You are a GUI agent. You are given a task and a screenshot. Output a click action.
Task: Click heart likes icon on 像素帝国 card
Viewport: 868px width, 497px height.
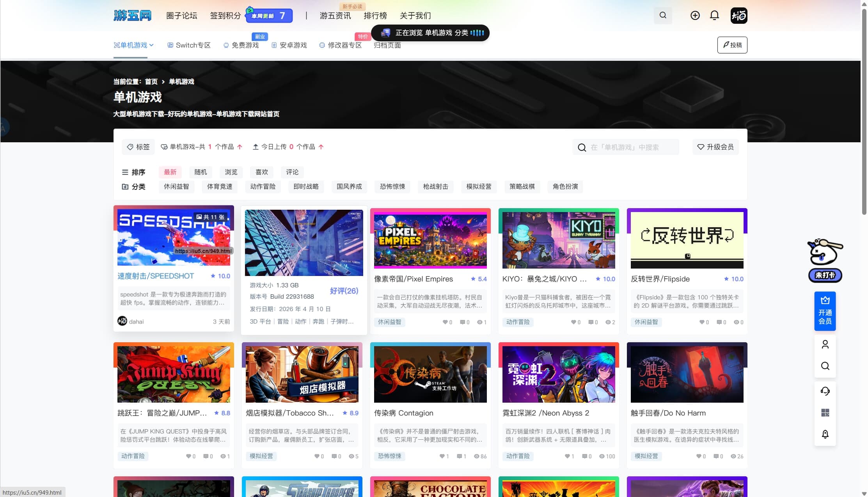pos(445,322)
